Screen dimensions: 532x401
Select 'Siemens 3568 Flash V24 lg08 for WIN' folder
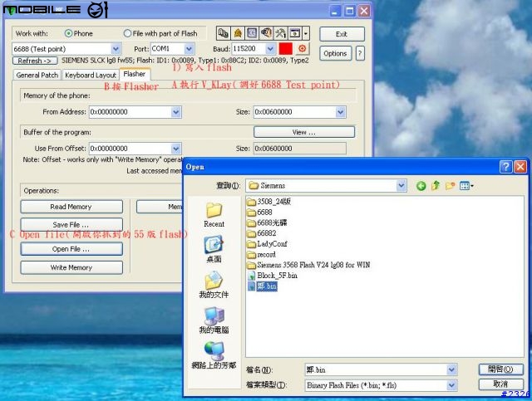pos(308,265)
